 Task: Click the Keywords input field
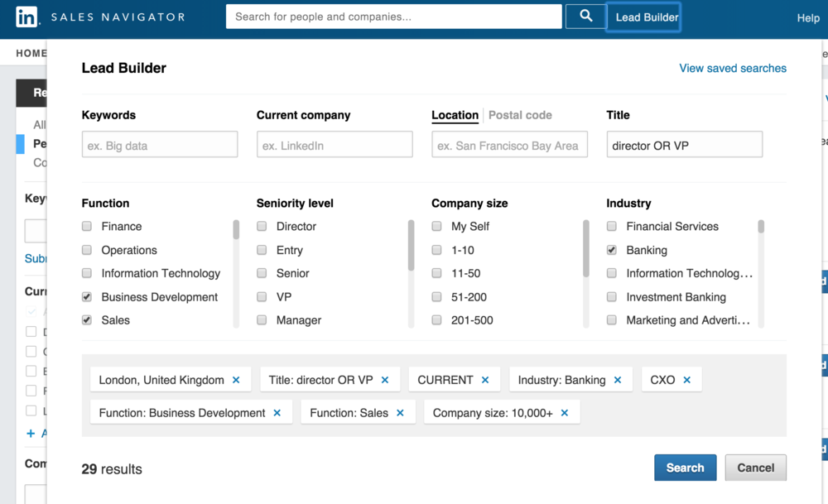[160, 144]
